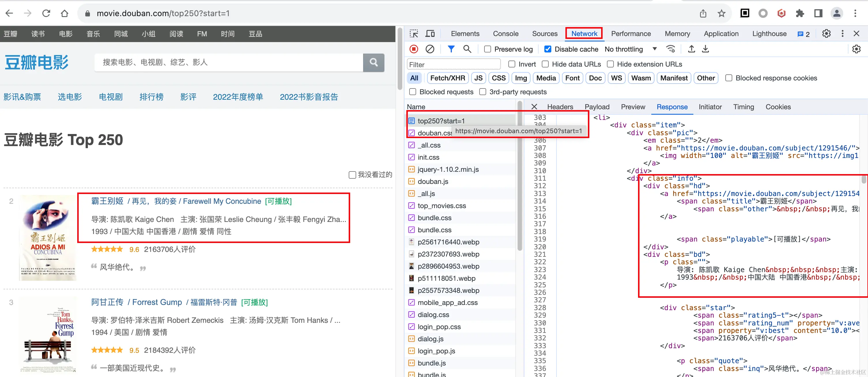
Task: Open the extensions puzzle icon
Action: (x=800, y=13)
